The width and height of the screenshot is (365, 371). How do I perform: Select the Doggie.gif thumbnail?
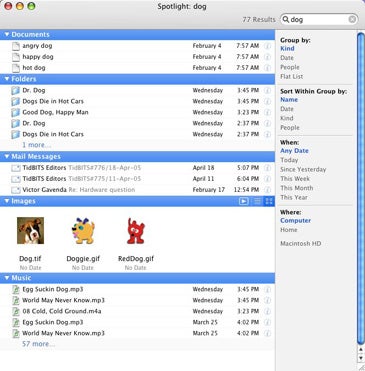[x=83, y=230]
